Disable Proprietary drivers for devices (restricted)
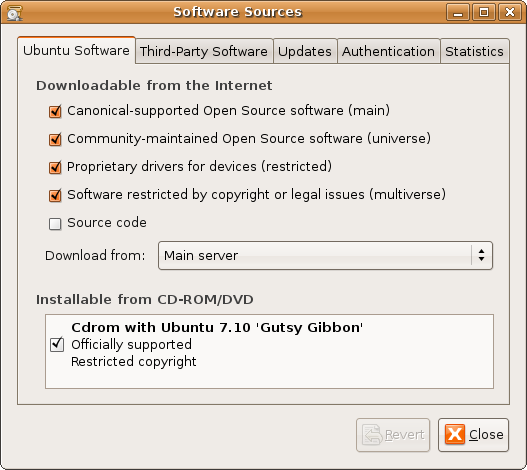Screen dimensions: 527x470 click(x=55, y=167)
